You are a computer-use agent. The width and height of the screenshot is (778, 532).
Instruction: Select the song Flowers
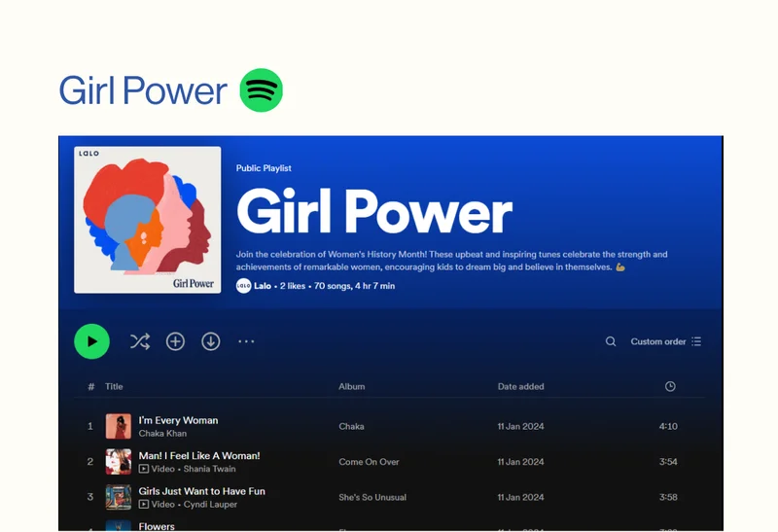tap(157, 526)
